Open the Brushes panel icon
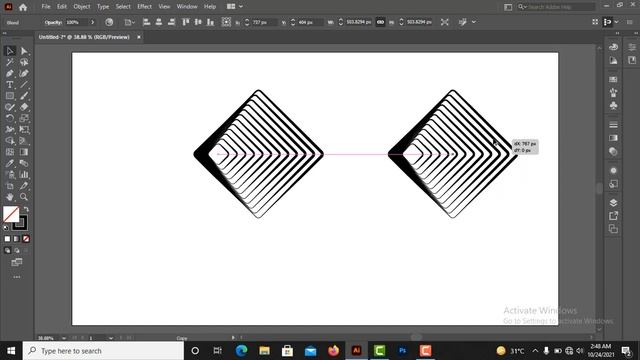 click(x=613, y=92)
